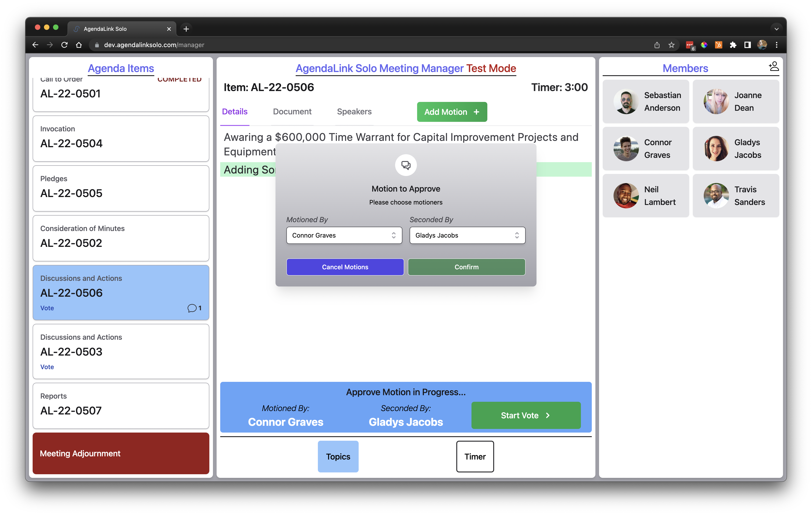Click the browser share icon in address bar
This screenshot has height=515, width=812.
[x=657, y=45]
